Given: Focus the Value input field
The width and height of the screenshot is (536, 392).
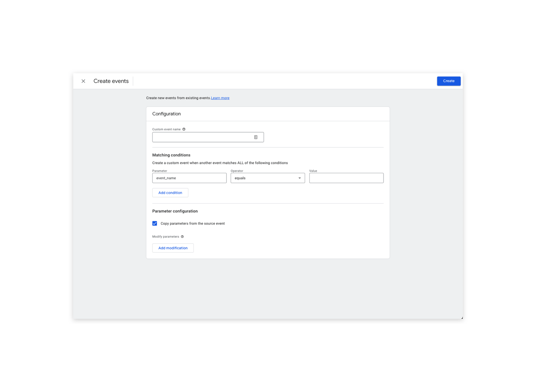Looking at the screenshot, I should point(346,178).
